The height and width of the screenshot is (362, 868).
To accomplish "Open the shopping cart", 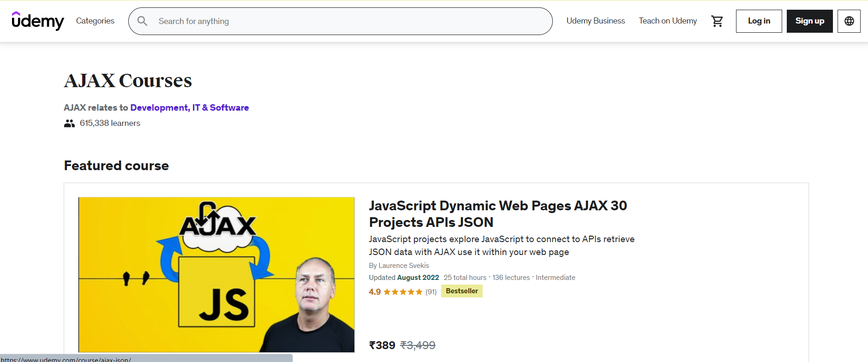I will click(x=717, y=21).
